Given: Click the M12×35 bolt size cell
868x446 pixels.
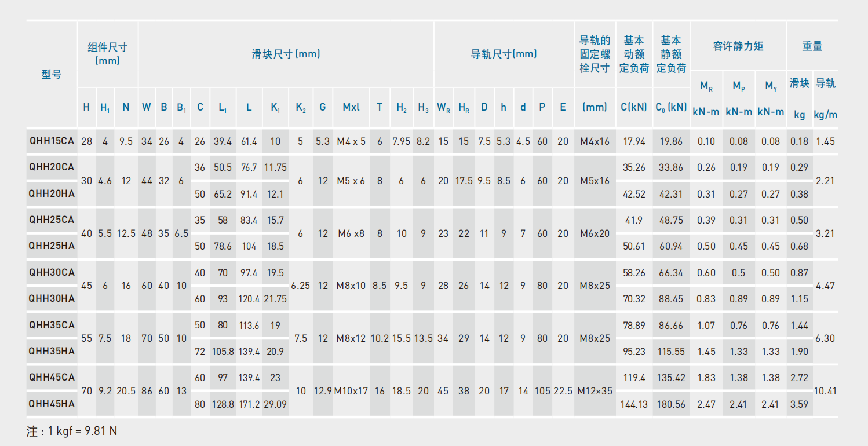Looking at the screenshot, I should 595,391.
